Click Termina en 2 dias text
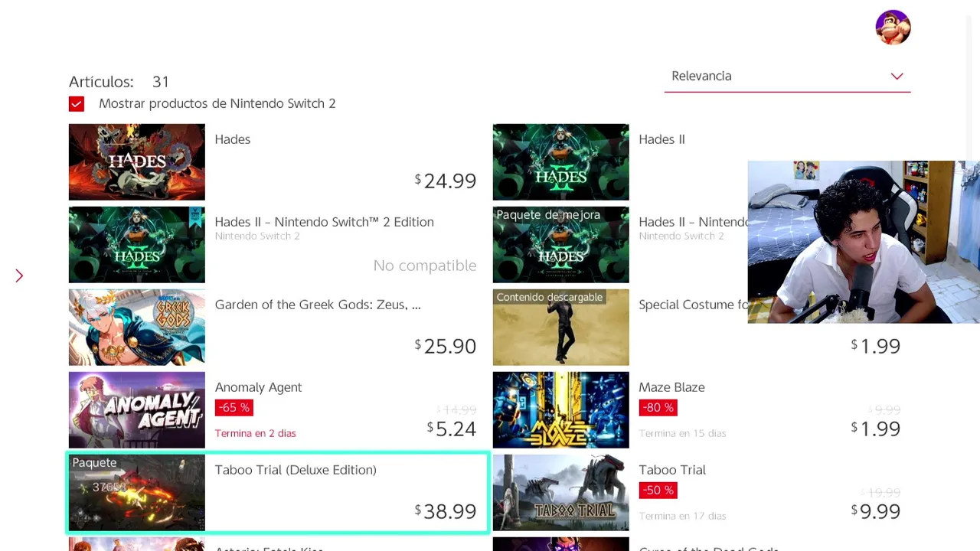980x551 pixels. click(x=255, y=433)
